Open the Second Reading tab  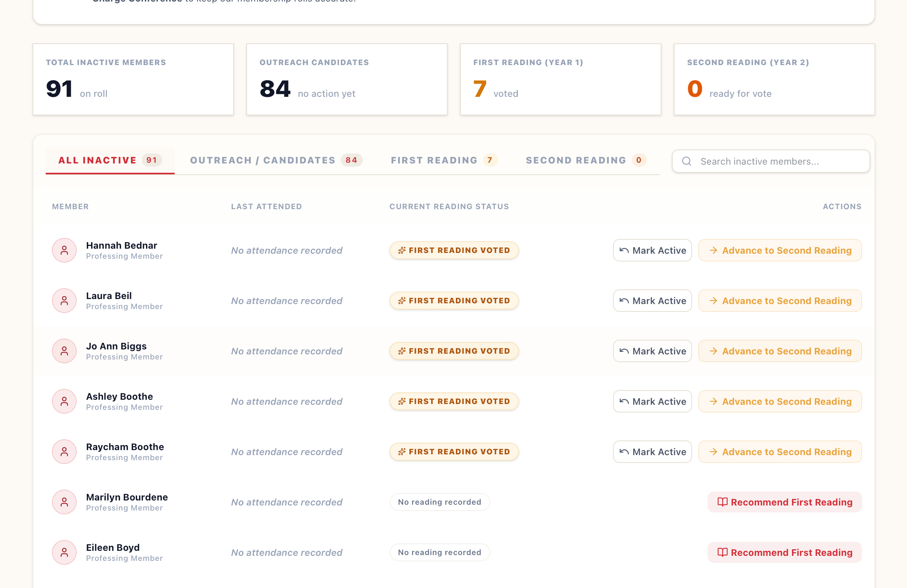click(x=586, y=160)
